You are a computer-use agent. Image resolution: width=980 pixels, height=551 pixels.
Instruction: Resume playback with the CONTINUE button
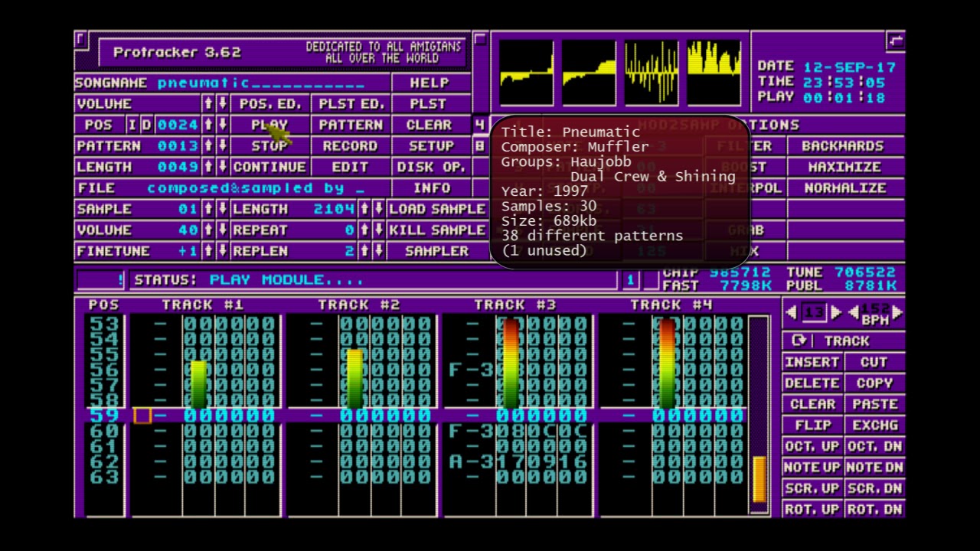269,167
